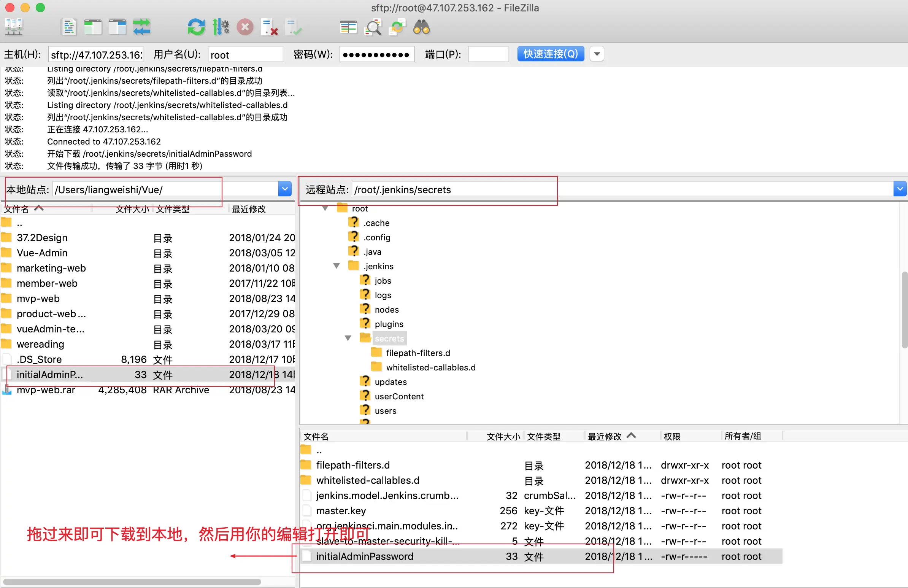Image resolution: width=908 pixels, height=588 pixels.
Task: Open the Site Manager icon
Action: [14, 27]
